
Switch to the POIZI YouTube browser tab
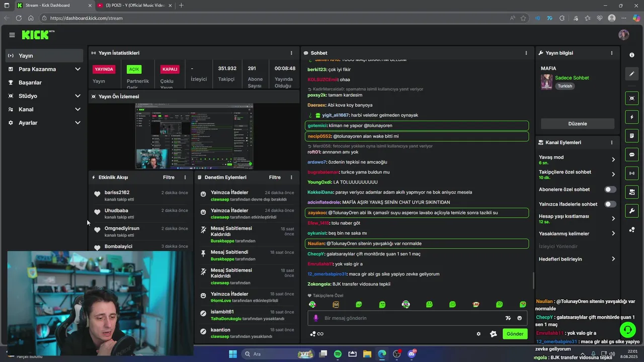[x=135, y=5]
